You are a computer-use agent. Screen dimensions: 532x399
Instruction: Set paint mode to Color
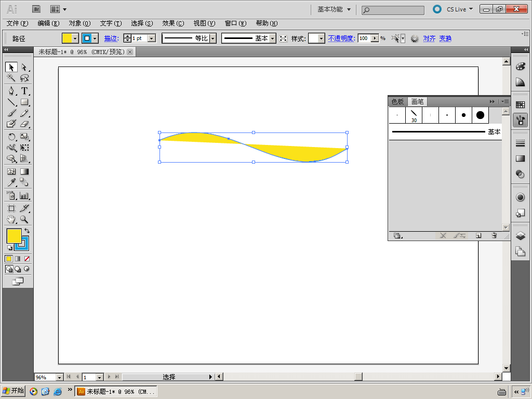(9, 259)
